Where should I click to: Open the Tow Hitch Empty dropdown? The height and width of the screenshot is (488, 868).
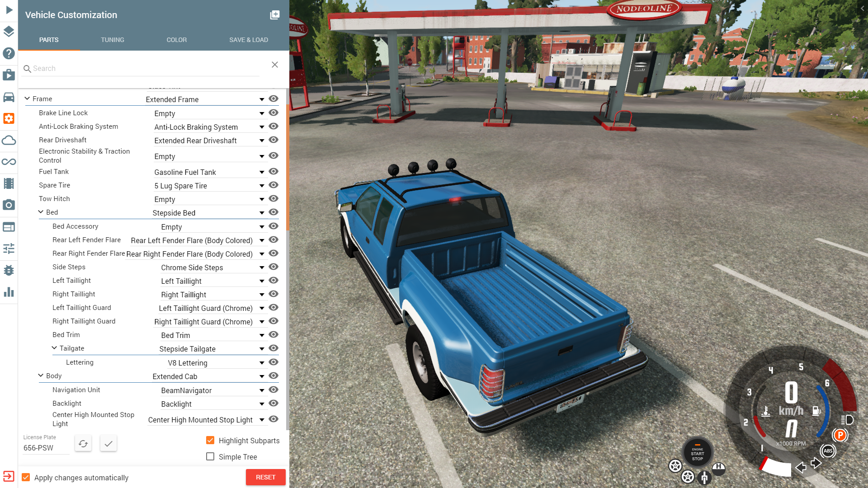point(210,199)
